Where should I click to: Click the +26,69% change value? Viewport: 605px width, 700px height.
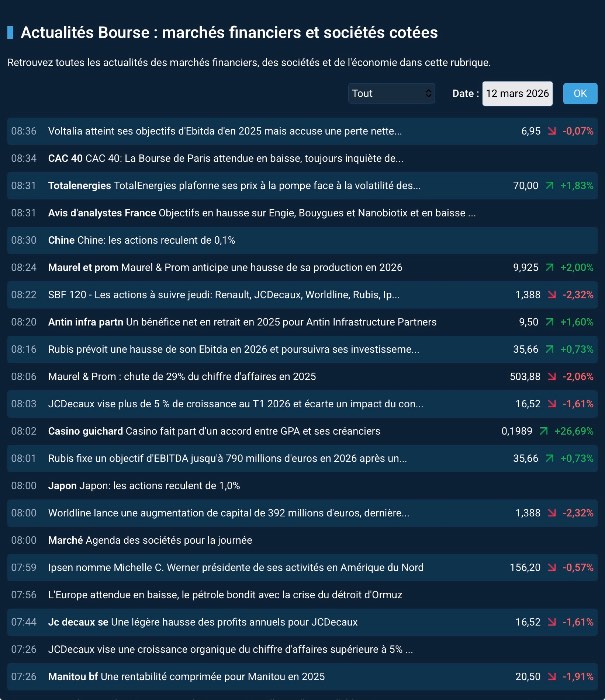point(574,431)
